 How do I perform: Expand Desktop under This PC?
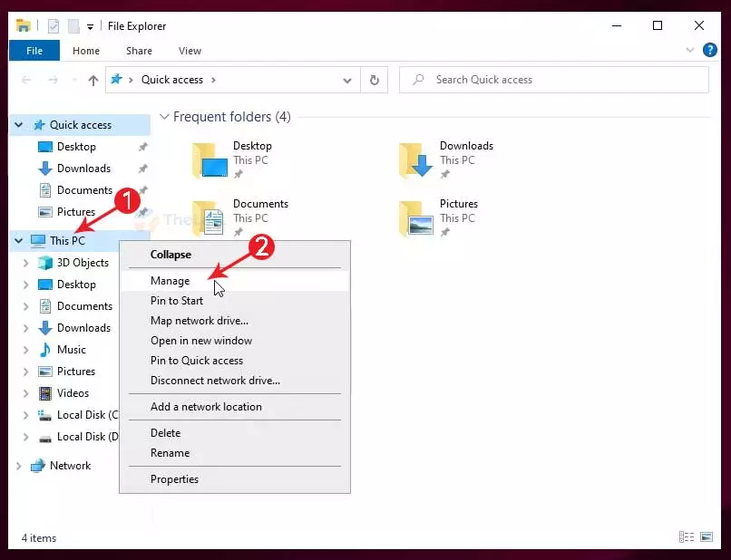(x=26, y=285)
